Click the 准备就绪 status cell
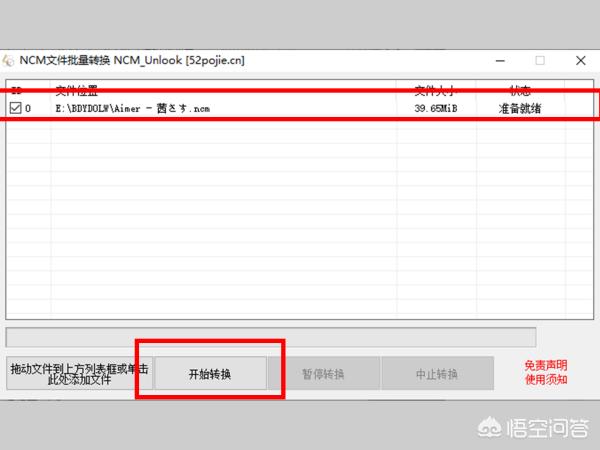This screenshot has width=600, height=450. coord(520,108)
